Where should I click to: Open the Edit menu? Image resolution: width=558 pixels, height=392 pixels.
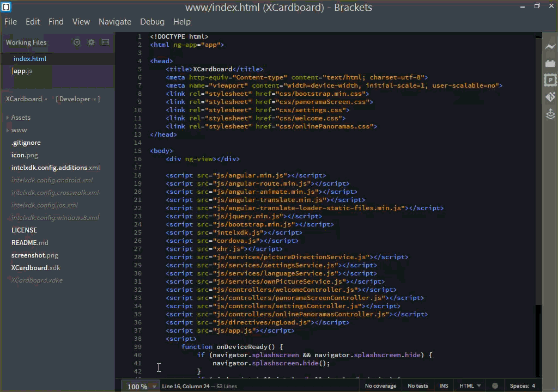pyautogui.click(x=33, y=22)
